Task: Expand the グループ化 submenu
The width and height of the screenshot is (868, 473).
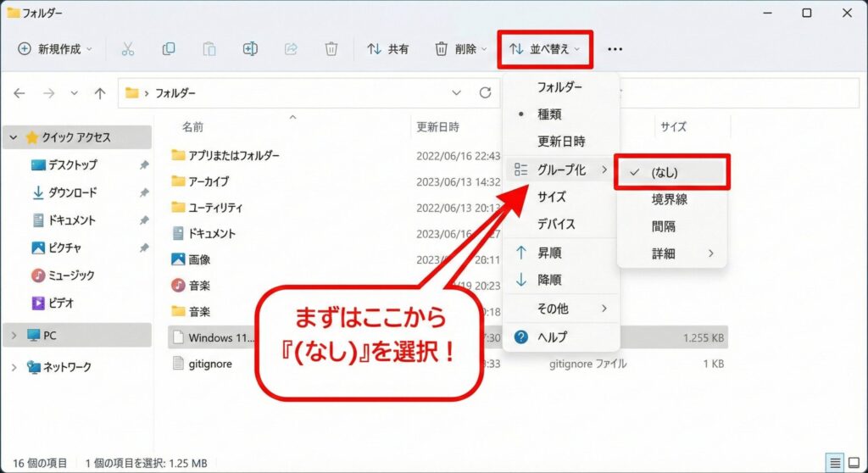Action: (561, 170)
